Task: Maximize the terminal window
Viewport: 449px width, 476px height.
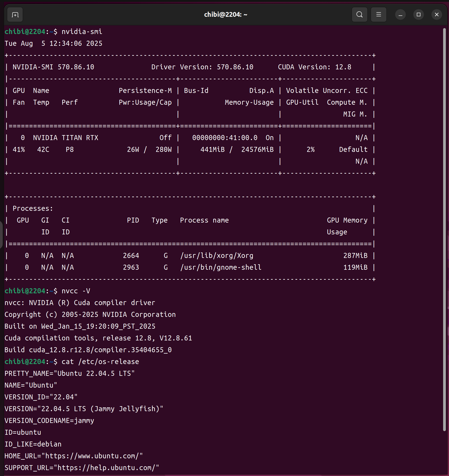Action: pyautogui.click(x=418, y=15)
